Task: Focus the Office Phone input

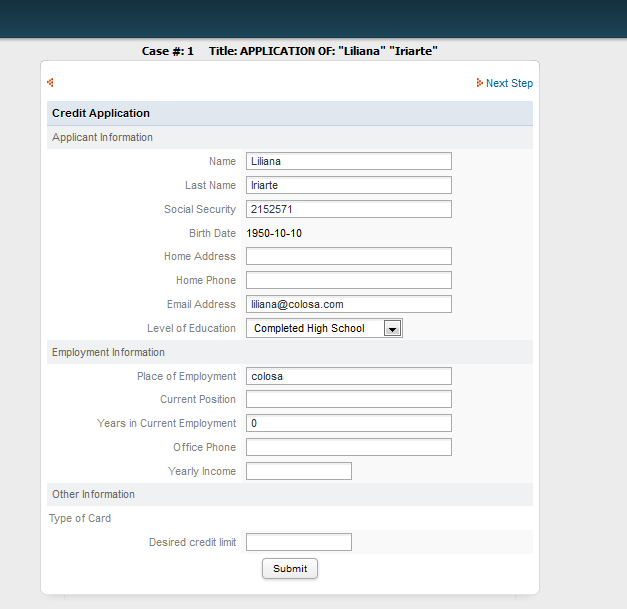Action: coord(348,447)
